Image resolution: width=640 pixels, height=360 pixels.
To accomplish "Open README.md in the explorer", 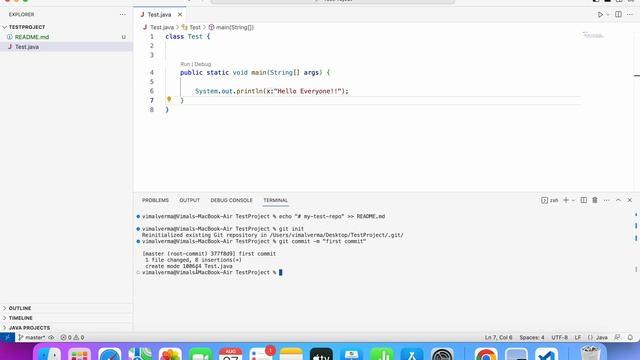I will (x=32, y=37).
